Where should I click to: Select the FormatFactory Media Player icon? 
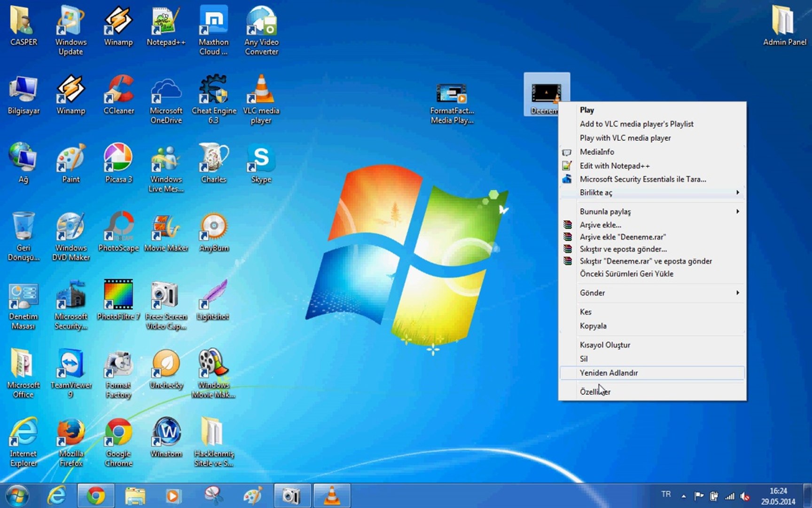click(x=452, y=103)
